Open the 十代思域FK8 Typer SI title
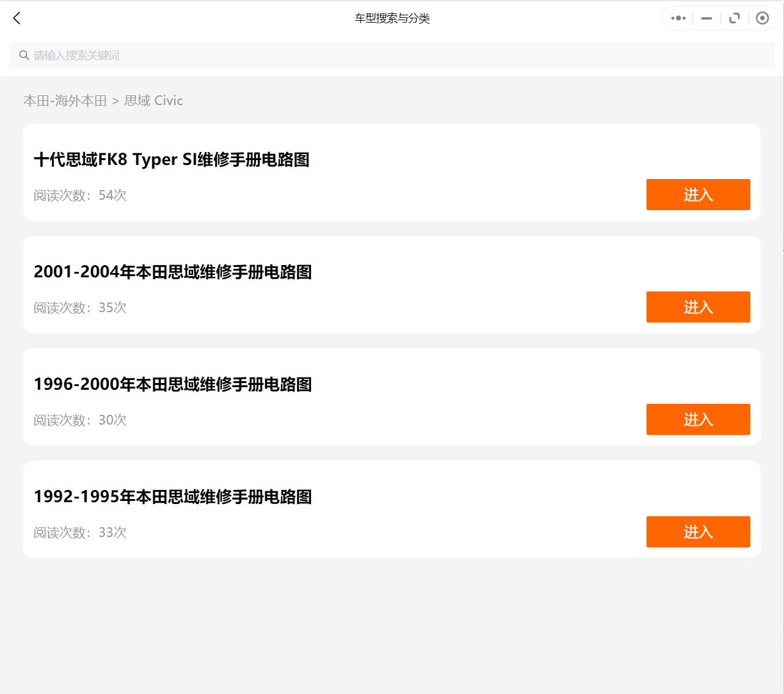The height and width of the screenshot is (694, 784). pyautogui.click(x=172, y=159)
